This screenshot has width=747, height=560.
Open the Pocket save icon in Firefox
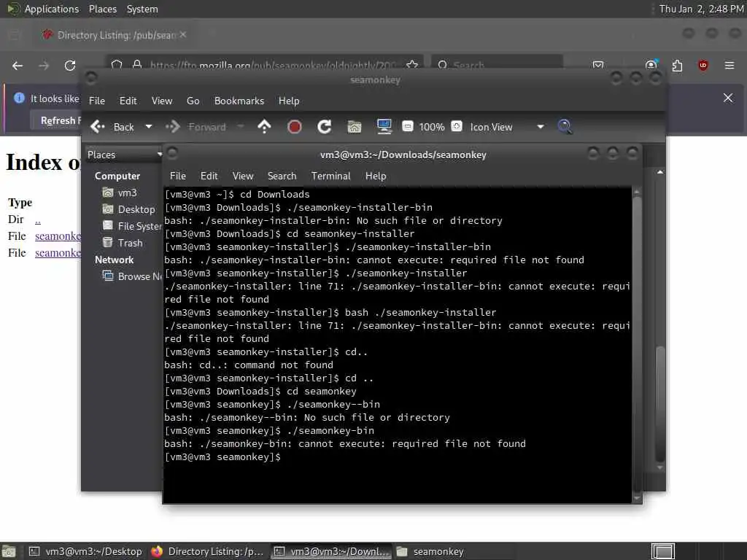(x=598, y=65)
